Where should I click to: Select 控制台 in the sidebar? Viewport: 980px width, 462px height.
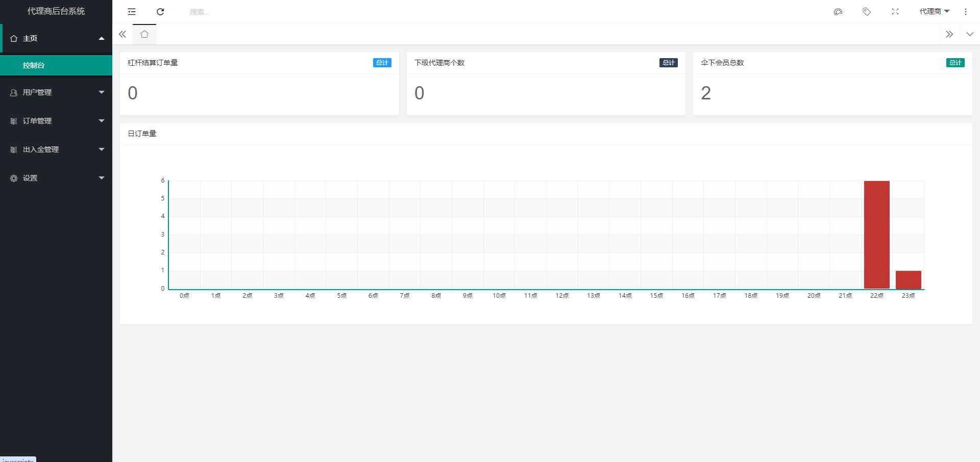(x=56, y=65)
